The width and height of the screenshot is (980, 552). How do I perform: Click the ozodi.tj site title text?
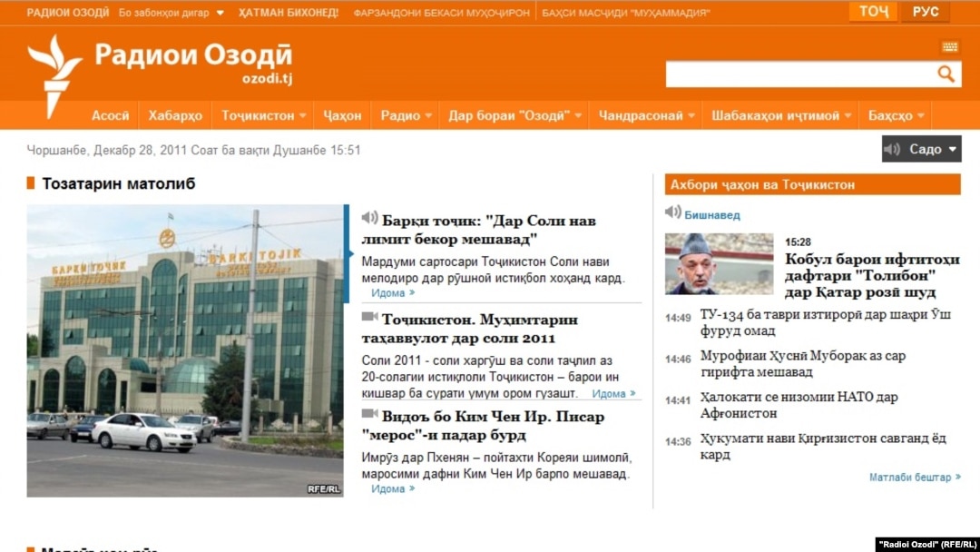pyautogui.click(x=268, y=78)
